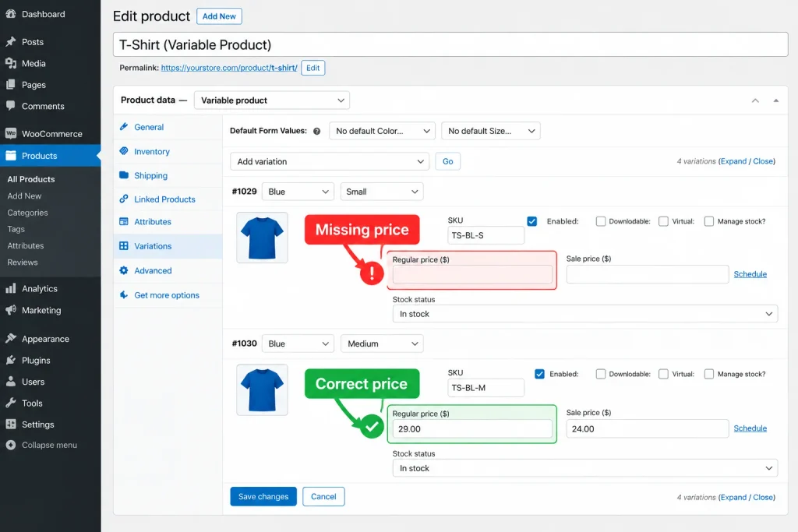This screenshot has height=532, width=798.
Task: Click the empty Regular price field #1029
Action: [472, 275]
